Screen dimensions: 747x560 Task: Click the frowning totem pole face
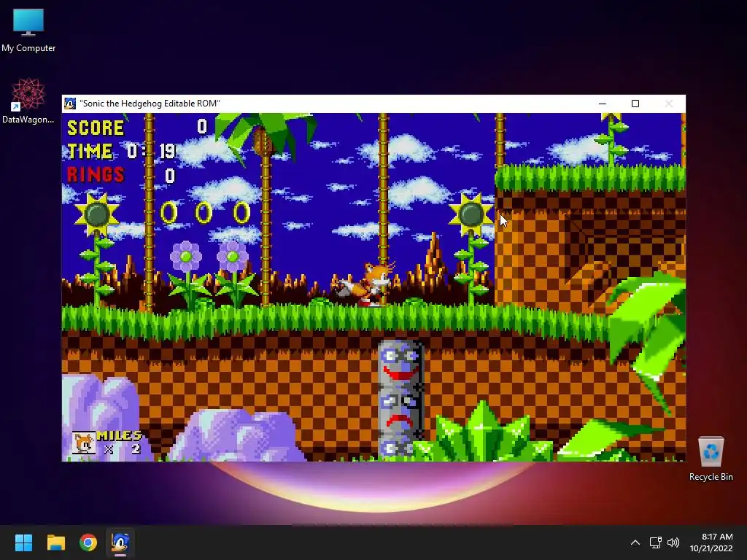pos(400,411)
